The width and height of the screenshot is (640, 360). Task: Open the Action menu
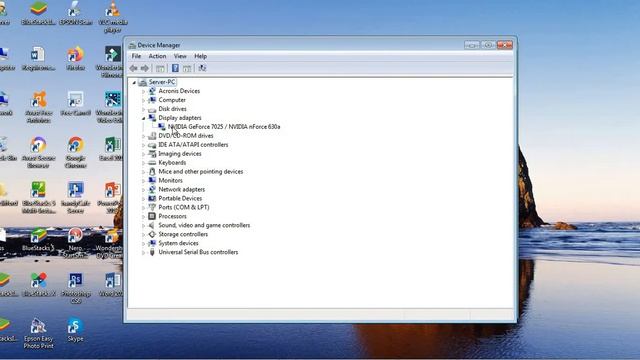[x=157, y=56]
